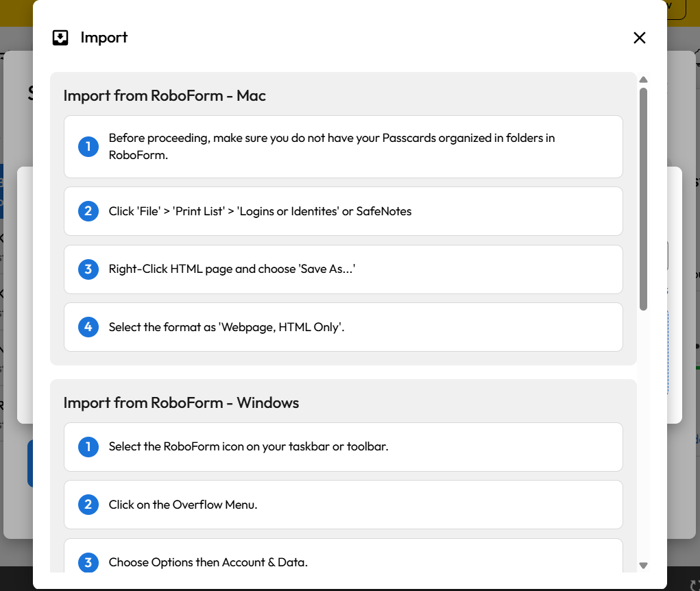Click the step 3 badge beside Options instruction
The image size is (700, 591).
(88, 562)
